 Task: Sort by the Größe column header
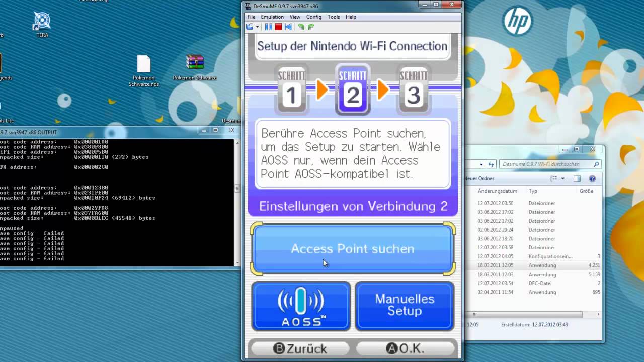[586, 191]
